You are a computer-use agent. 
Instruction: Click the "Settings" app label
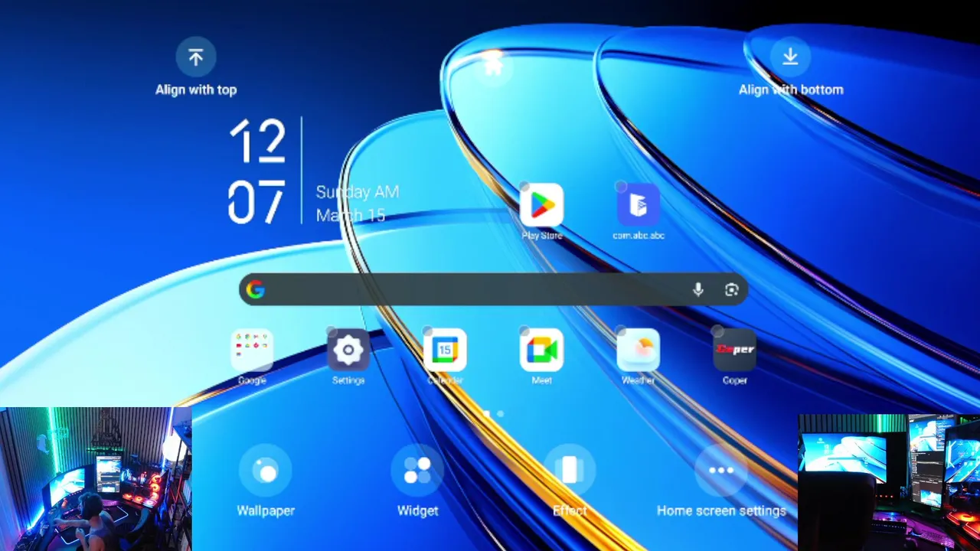click(348, 380)
